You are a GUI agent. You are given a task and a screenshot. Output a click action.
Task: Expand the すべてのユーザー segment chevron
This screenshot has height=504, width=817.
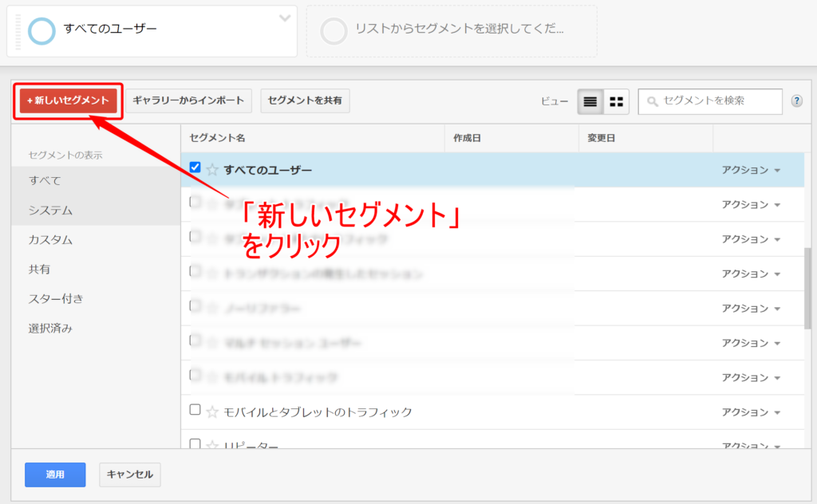[285, 18]
